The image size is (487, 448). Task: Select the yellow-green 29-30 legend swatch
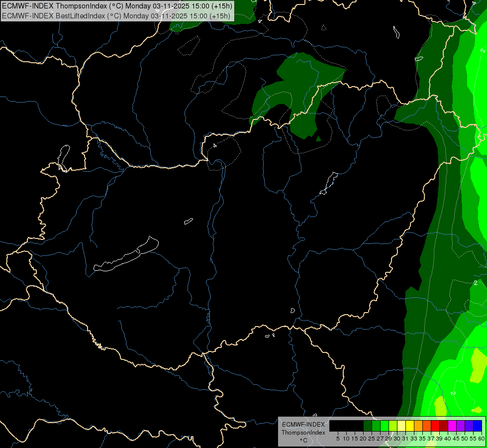tap(393, 426)
